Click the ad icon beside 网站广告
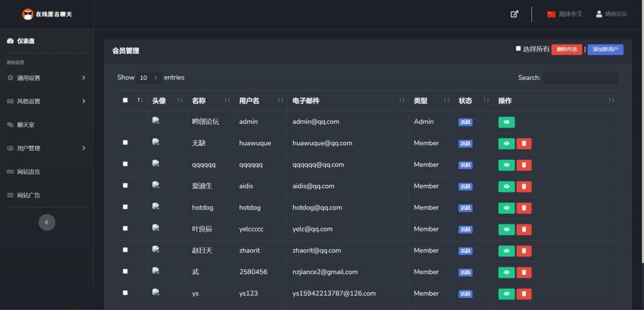Screen dimensions: 644x310 pyautogui.click(x=10, y=195)
